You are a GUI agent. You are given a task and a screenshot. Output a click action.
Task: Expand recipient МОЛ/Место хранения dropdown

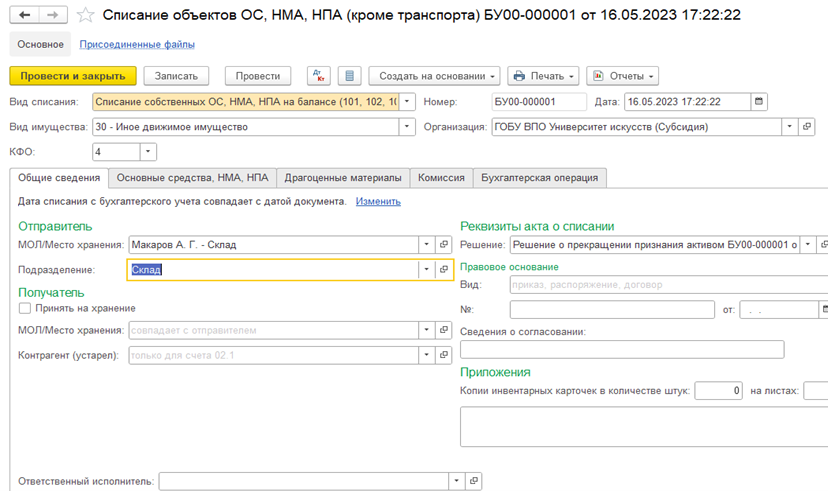point(427,330)
